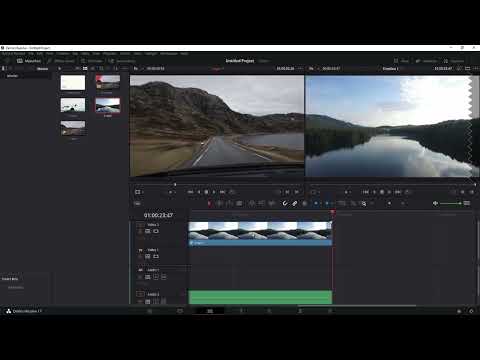Switch media pool to list view
480x360 pixels.
point(93,68)
